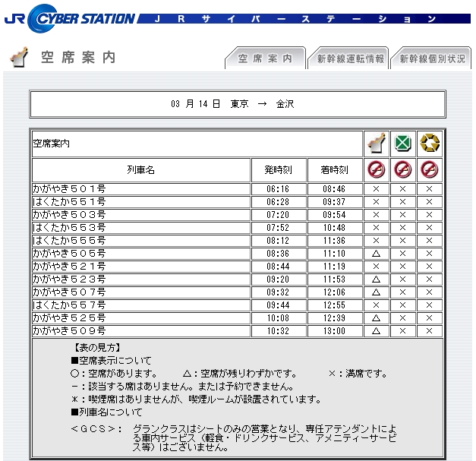Click departure time 09:44
This screenshot has width=476, height=461.
pyautogui.click(x=278, y=305)
